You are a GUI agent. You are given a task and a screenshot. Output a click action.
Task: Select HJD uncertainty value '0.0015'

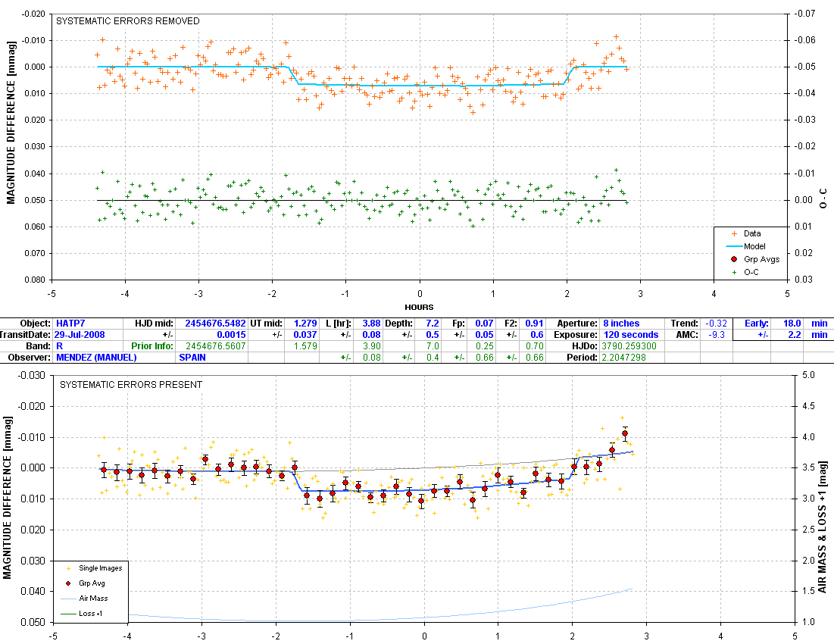(x=231, y=334)
